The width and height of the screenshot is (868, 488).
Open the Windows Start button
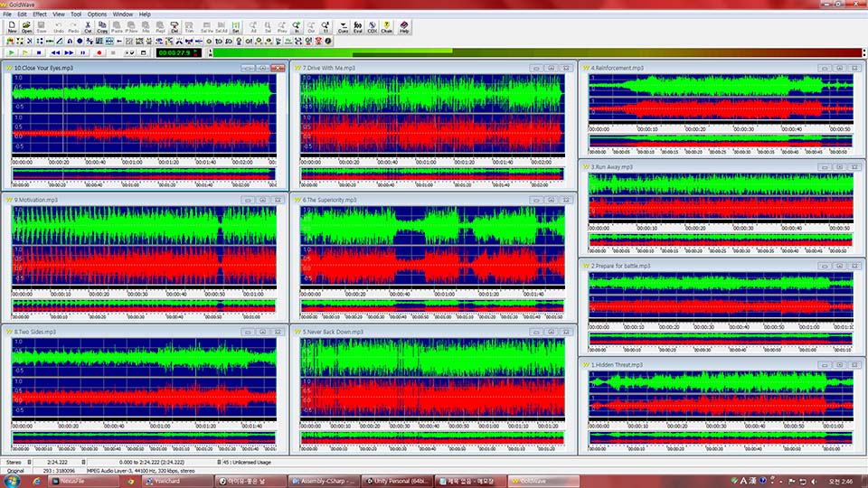[11, 481]
